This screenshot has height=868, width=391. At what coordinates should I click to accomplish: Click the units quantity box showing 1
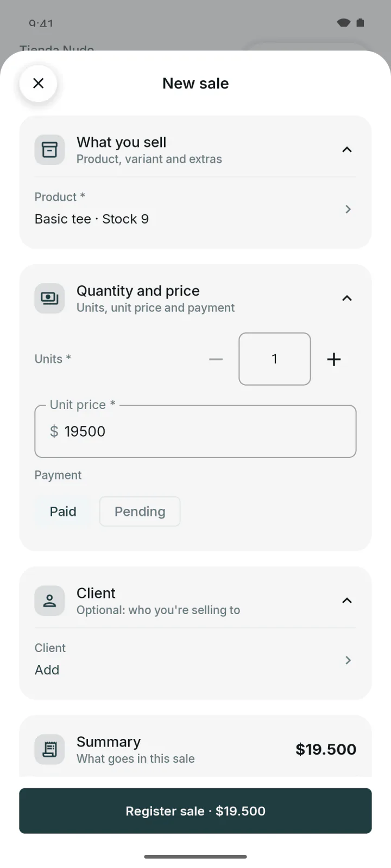275,359
